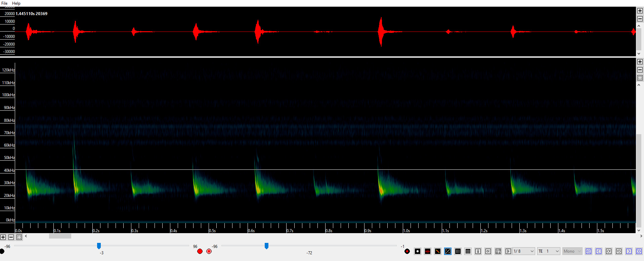
Task: Open the Mono channel dropdown
Action: (x=579, y=251)
